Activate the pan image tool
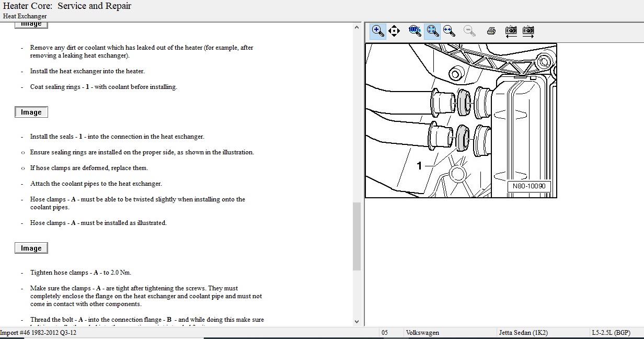This screenshot has height=339, width=644. 394,31
